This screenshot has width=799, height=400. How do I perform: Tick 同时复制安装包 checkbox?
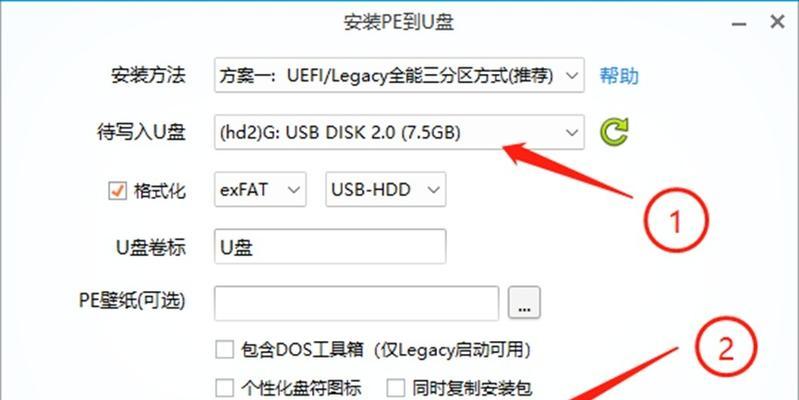pyautogui.click(x=395, y=388)
